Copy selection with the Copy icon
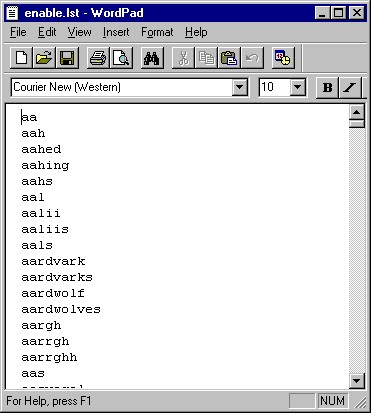The height and width of the screenshot is (413, 371). (206, 58)
